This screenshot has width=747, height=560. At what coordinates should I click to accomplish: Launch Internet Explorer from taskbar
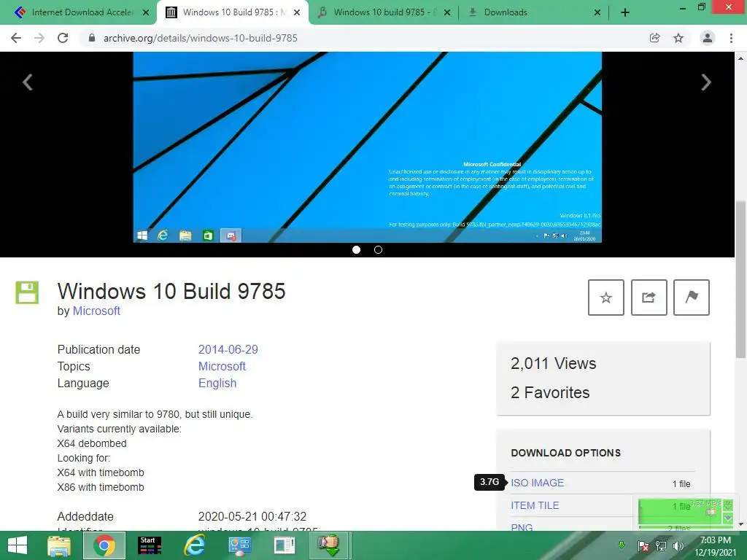click(x=194, y=545)
